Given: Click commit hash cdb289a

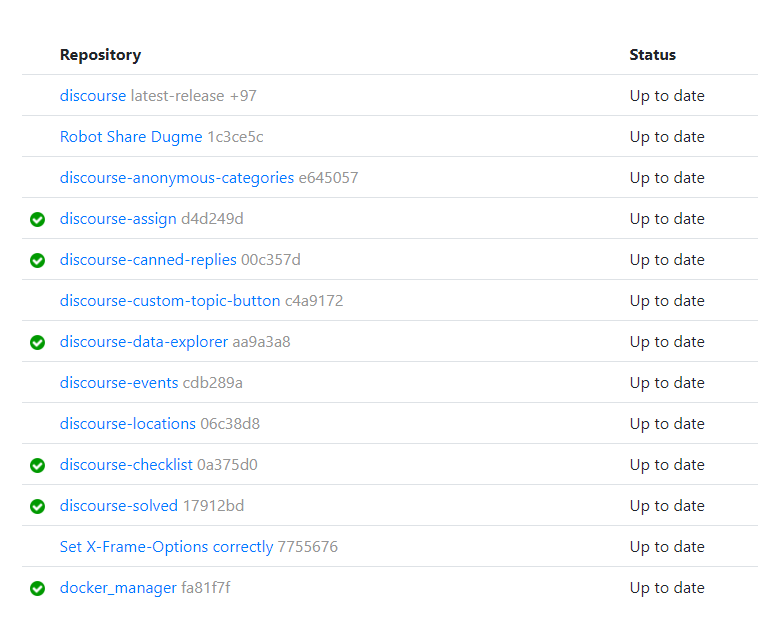Looking at the screenshot, I should click(x=213, y=383).
